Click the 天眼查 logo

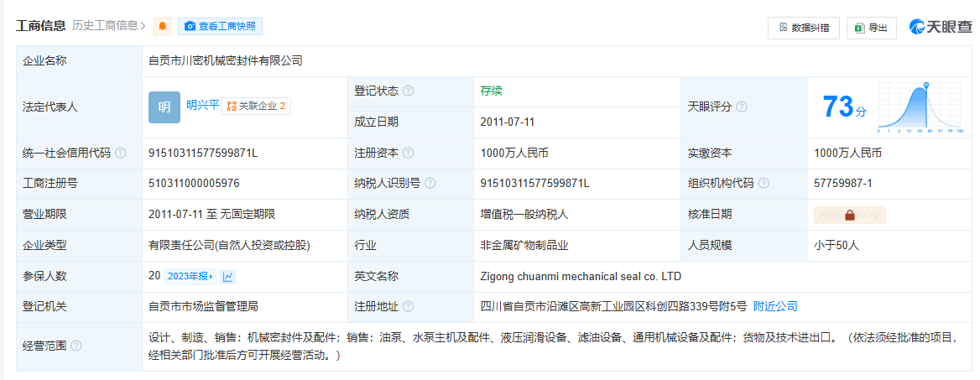click(x=941, y=27)
